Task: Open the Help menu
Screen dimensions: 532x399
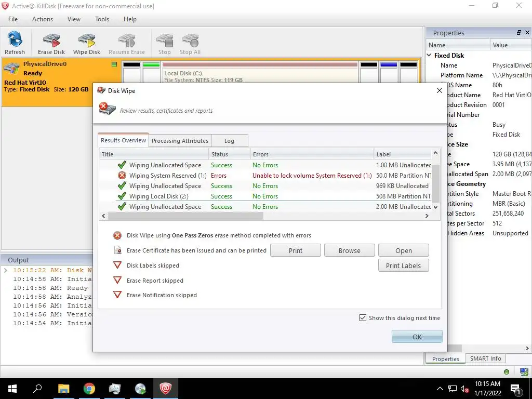Action: 129,19
